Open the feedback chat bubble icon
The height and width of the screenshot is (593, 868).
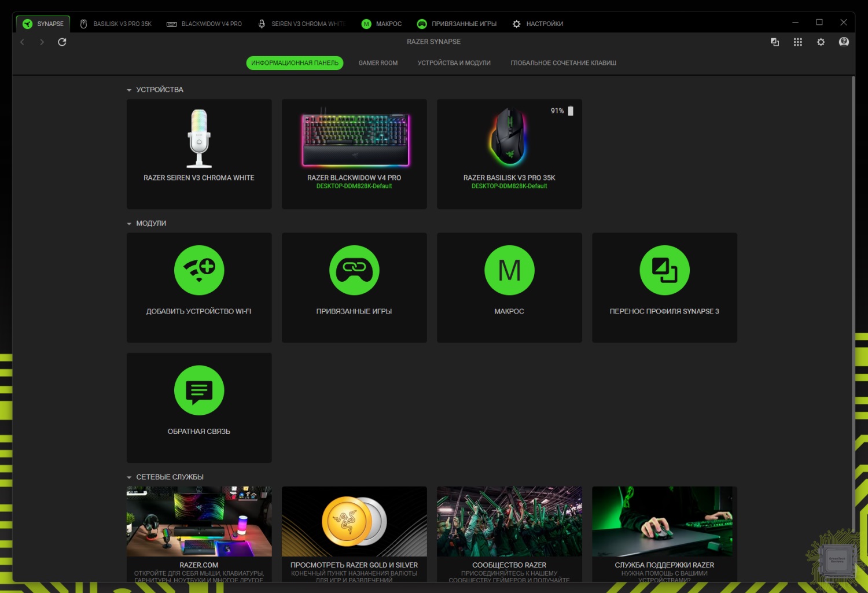click(199, 391)
